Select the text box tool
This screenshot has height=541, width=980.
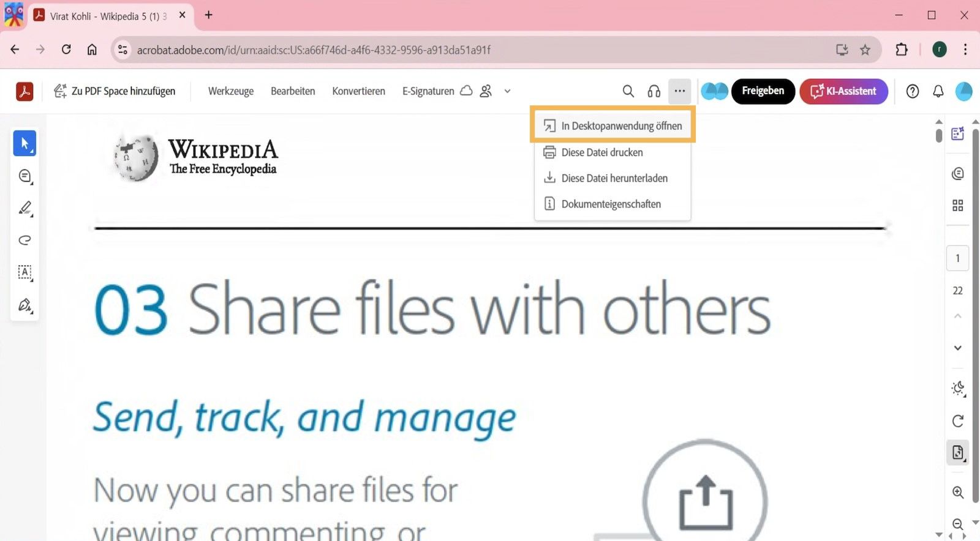tap(25, 272)
